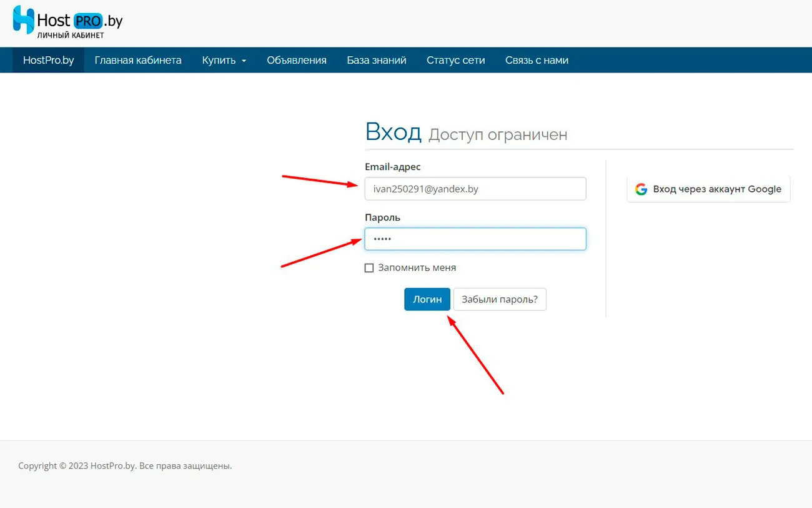Focus the Email-адрес input field
Viewport: 812px width, 508px height.
[475, 189]
